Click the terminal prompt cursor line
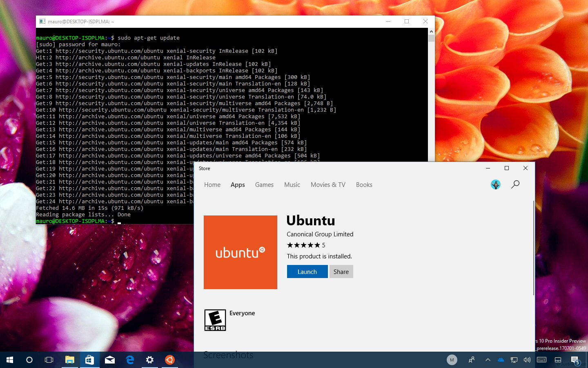Screen dimensions: 588x368 (79, 221)
